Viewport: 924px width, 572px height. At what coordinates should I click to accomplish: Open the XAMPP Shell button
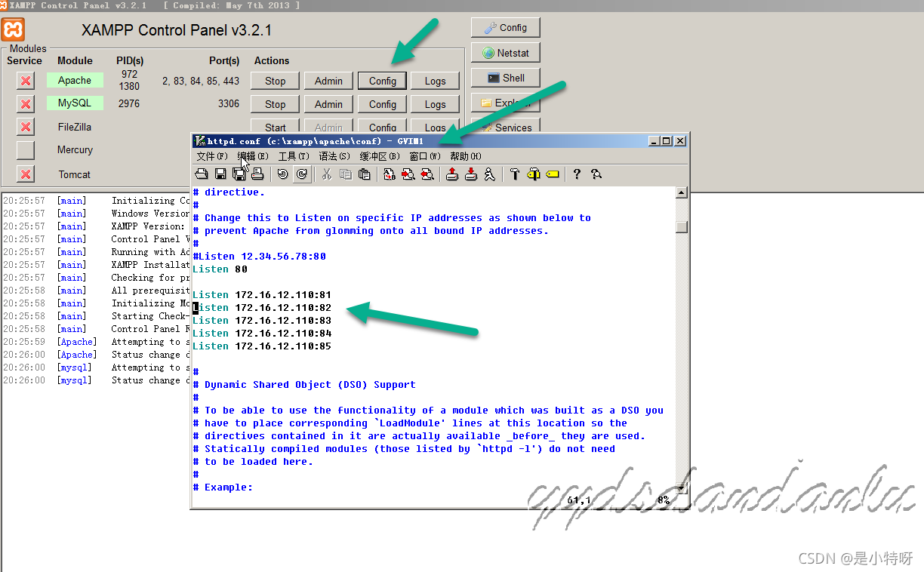506,78
